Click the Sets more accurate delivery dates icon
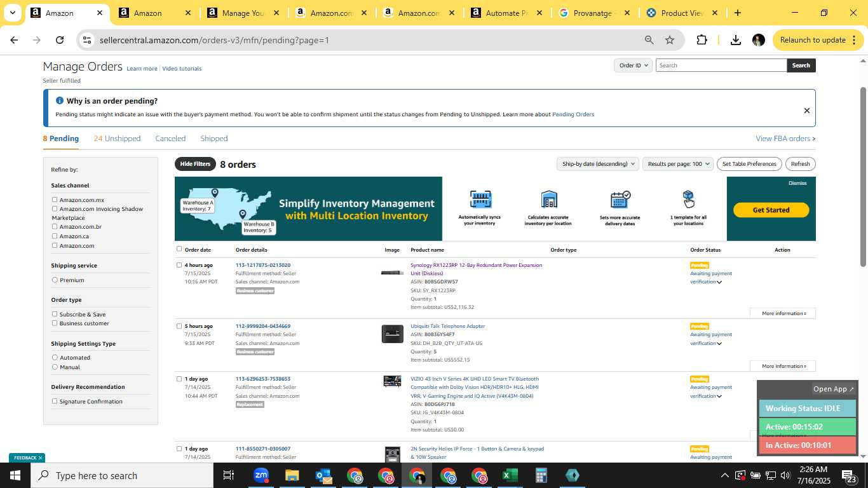Image resolution: width=868 pixels, height=488 pixels. point(620,199)
